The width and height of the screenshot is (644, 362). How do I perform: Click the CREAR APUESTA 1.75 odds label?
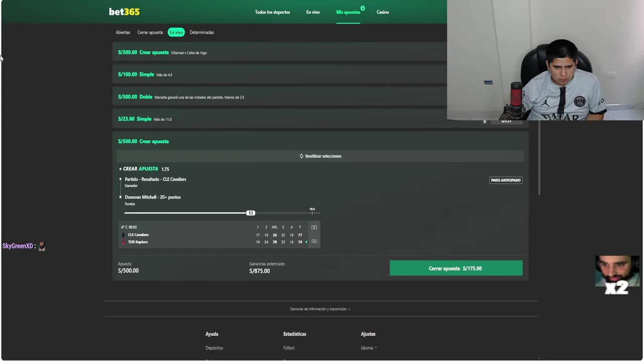[146, 169]
